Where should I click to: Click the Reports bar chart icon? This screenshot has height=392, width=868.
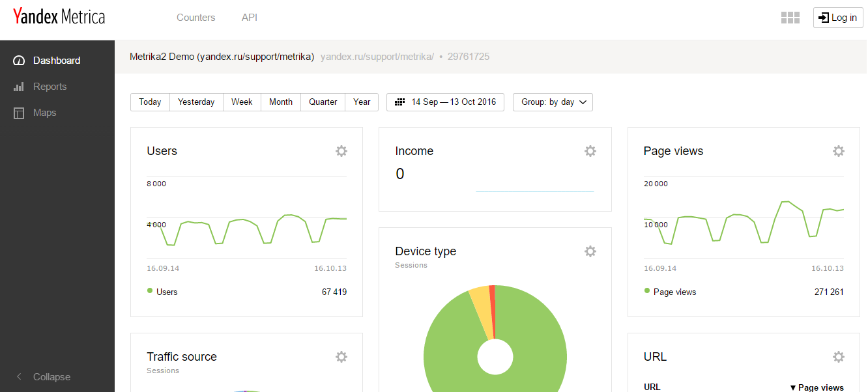[19, 87]
